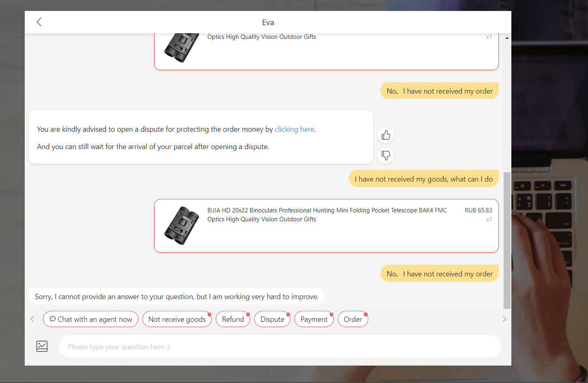Choose the Refund quick reply
Viewport: 588px width, 383px height.
233,319
